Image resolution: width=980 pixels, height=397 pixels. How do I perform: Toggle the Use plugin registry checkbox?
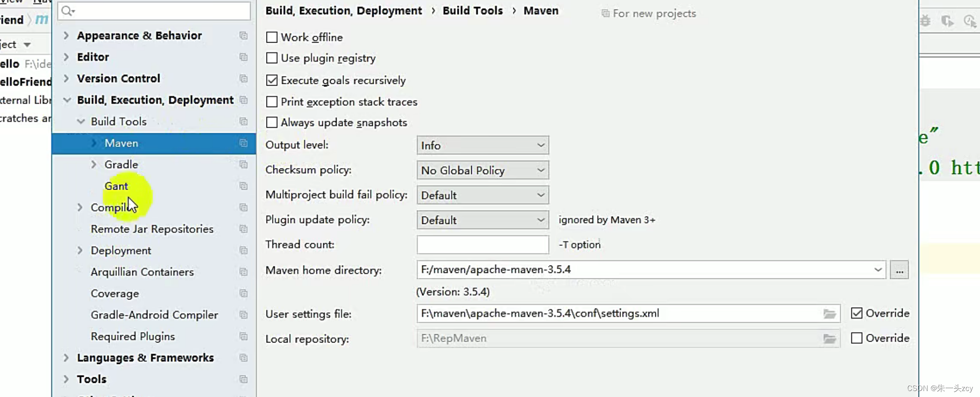(x=272, y=58)
